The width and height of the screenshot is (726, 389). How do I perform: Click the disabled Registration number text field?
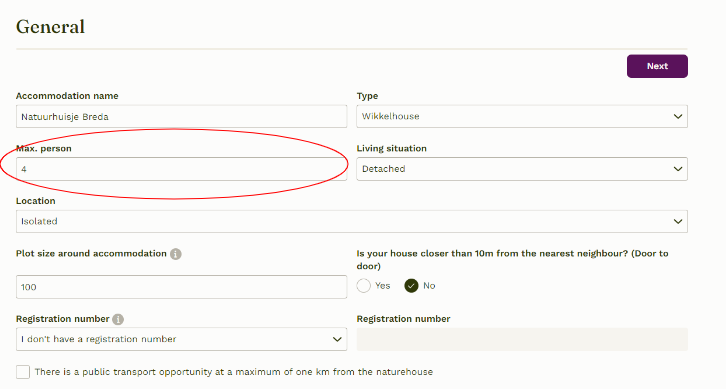click(x=522, y=339)
